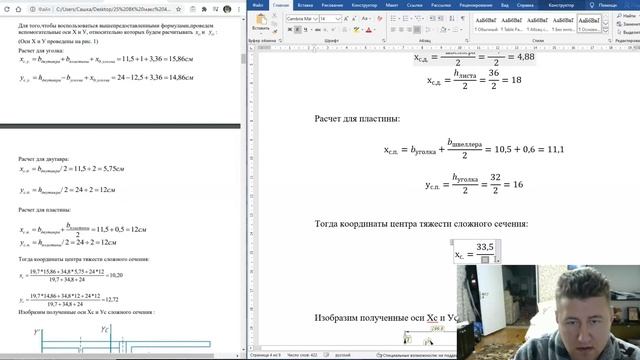Start a numbered list

pos(405,19)
